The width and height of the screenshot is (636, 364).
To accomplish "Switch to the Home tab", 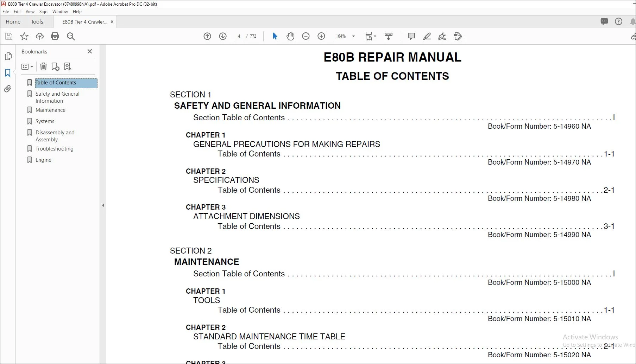I will (x=13, y=22).
